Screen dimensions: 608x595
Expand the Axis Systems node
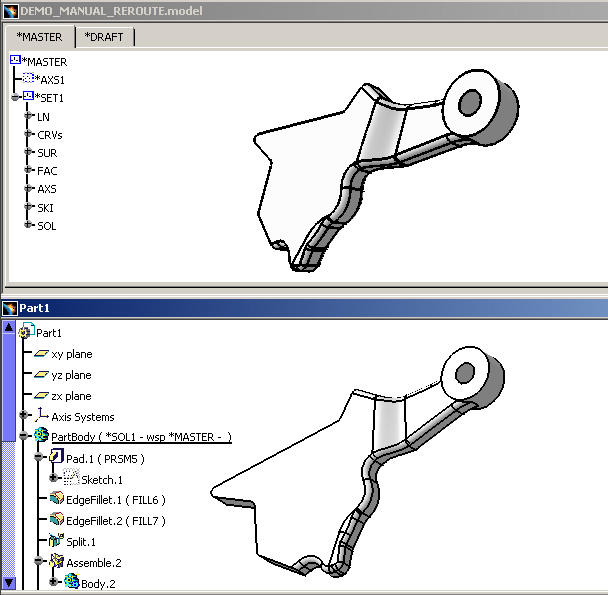[x=23, y=415]
